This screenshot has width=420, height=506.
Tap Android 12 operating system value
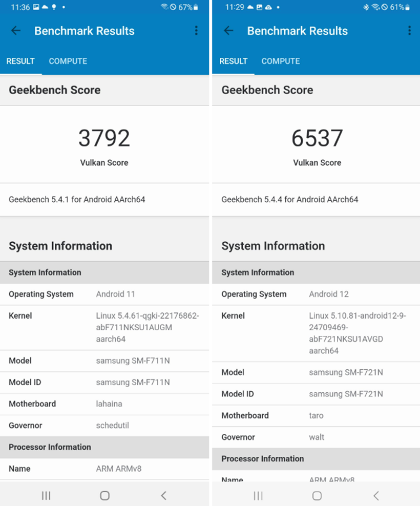click(329, 294)
